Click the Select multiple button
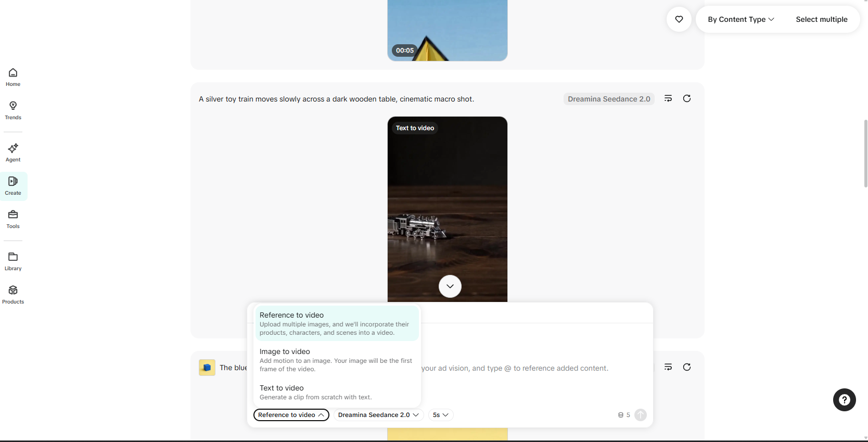The image size is (868, 442). (x=822, y=19)
